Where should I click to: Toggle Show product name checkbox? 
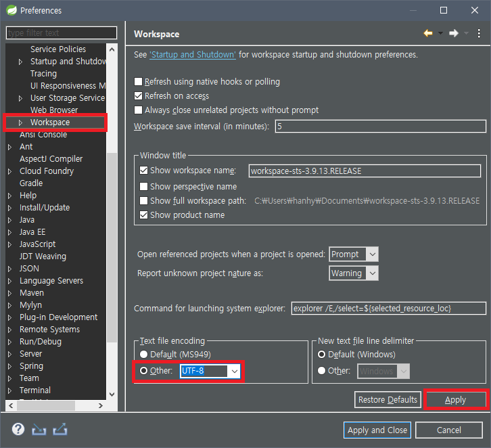click(144, 215)
